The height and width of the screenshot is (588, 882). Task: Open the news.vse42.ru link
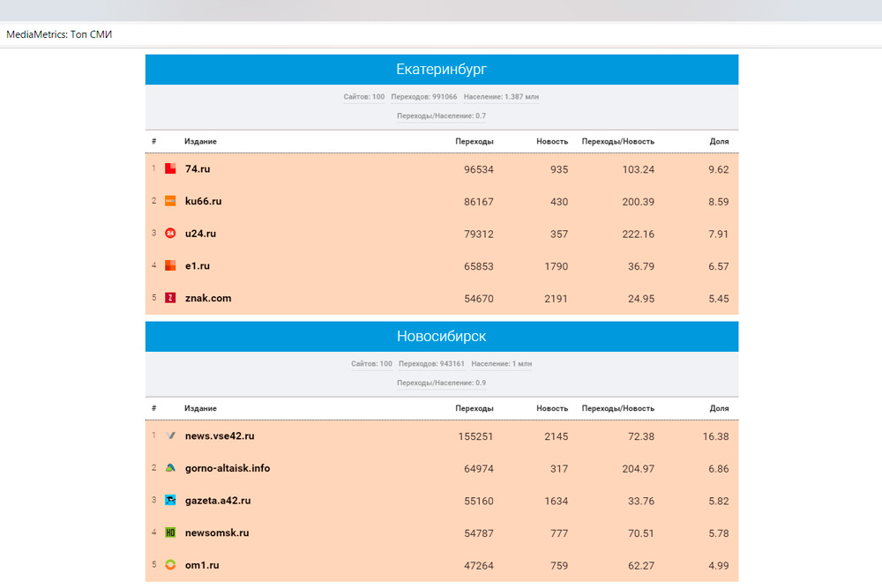click(x=220, y=436)
